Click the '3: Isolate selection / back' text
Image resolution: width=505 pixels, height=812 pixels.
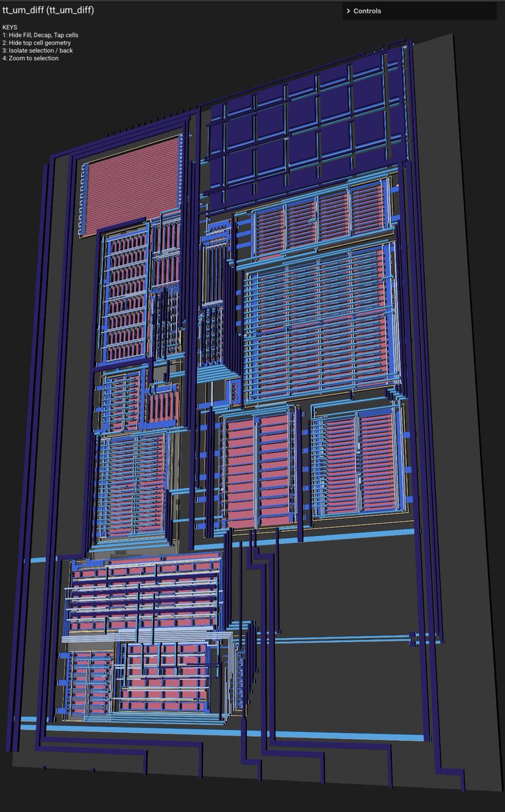[37, 50]
